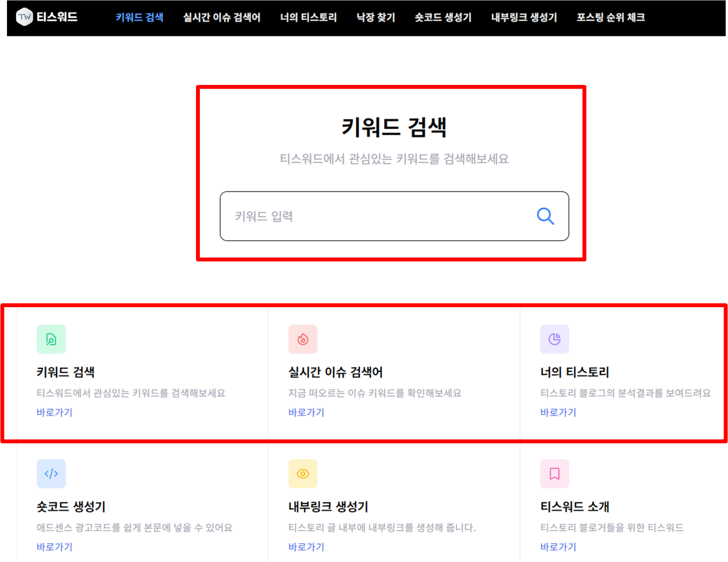Click the pink bookmark 티스워드 소개 icon
The width and height of the screenshot is (728, 562).
pyautogui.click(x=555, y=474)
